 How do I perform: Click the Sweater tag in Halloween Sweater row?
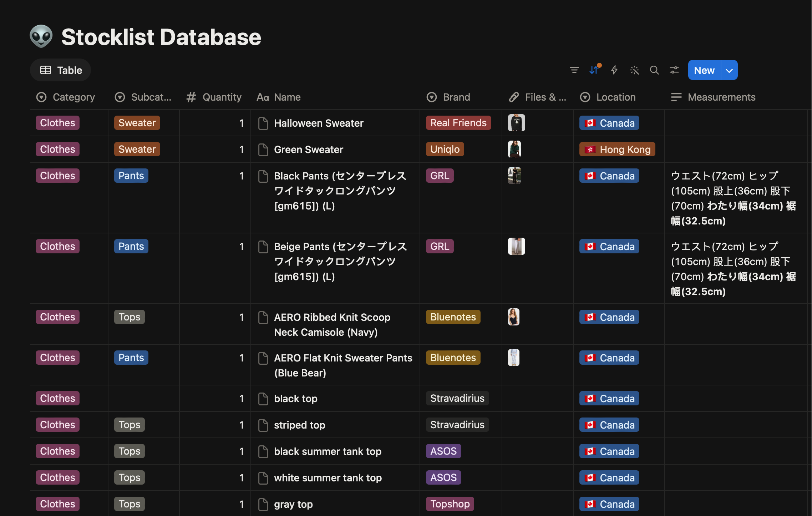pyautogui.click(x=137, y=123)
